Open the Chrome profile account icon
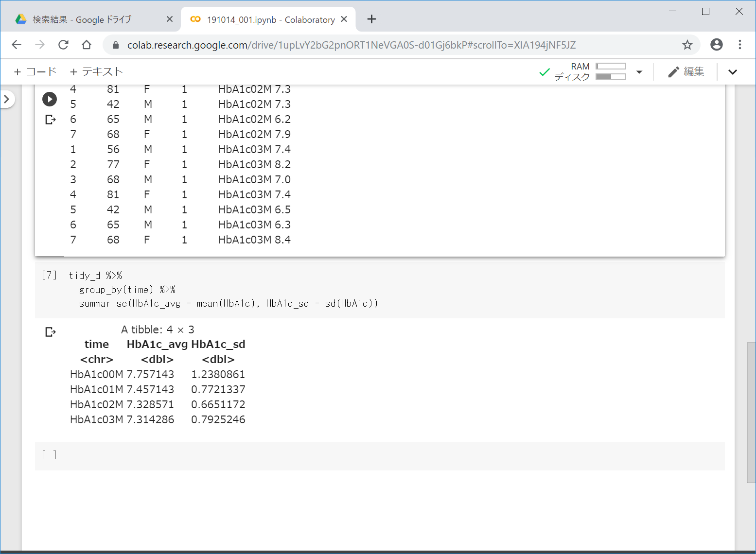Screen dimensions: 756x554 pyautogui.click(x=716, y=45)
